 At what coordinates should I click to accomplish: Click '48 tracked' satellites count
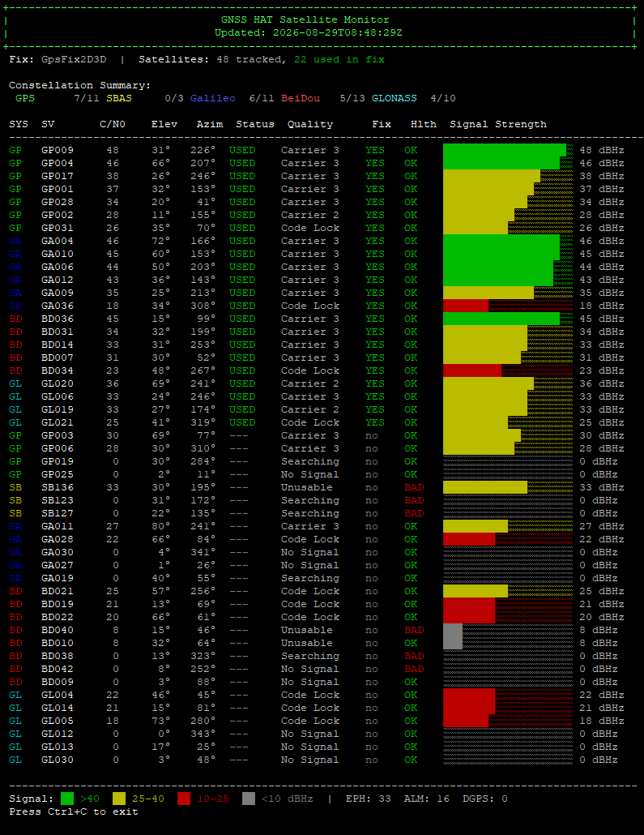[249, 59]
